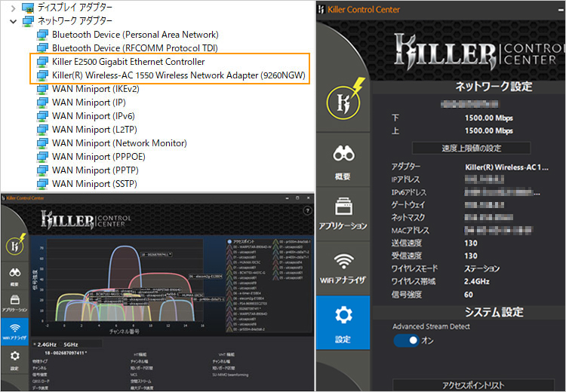566x392 pixels.
Task: Click legend entry 06 - a-timer-E138E4
Action: [248, 293]
